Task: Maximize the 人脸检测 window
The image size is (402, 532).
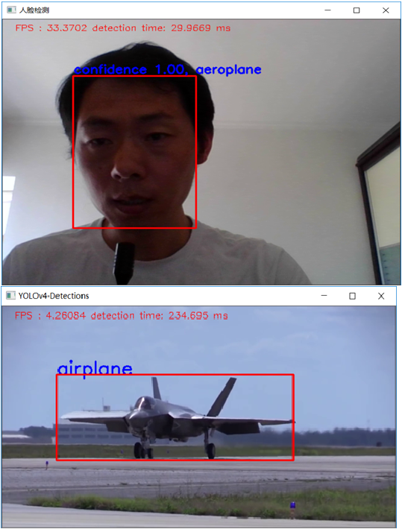Action: 357,10
